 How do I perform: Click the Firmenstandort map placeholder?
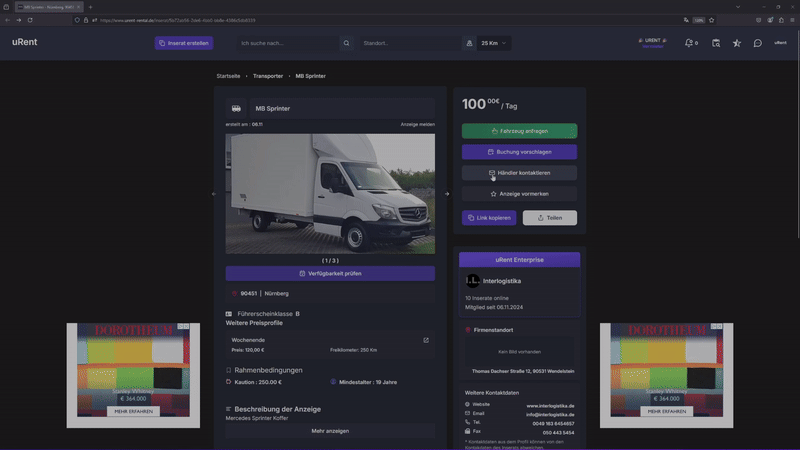[519, 352]
